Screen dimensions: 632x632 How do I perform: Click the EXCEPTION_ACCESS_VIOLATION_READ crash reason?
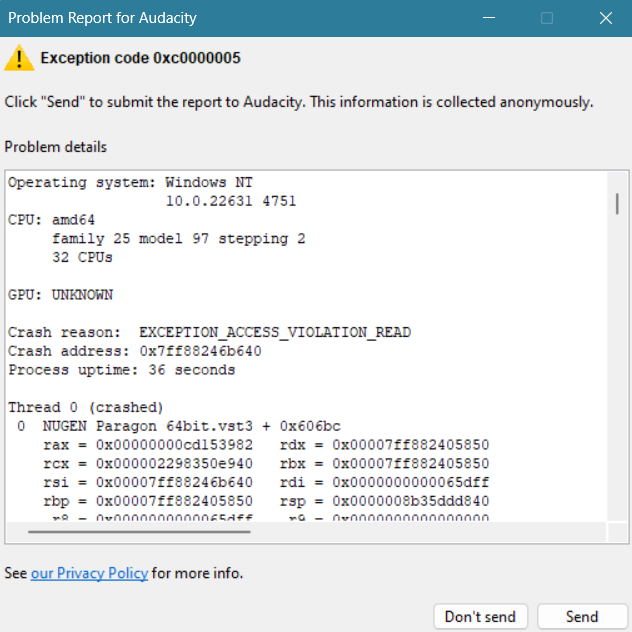click(x=275, y=332)
